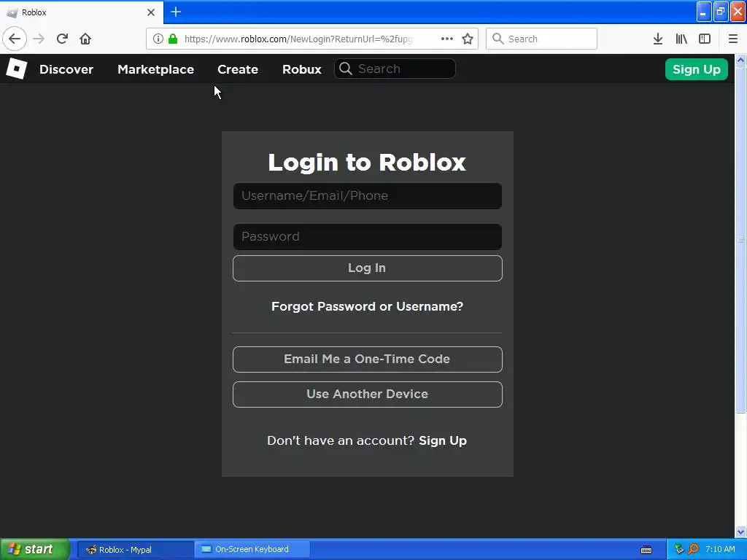
Task: Click Sign Up link below the form
Action: [443, 440]
